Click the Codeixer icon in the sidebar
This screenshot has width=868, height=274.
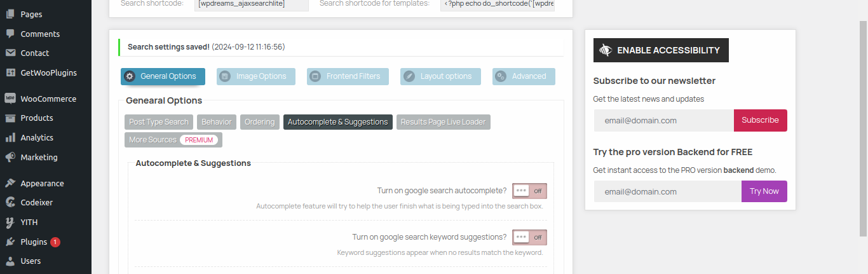tap(10, 202)
